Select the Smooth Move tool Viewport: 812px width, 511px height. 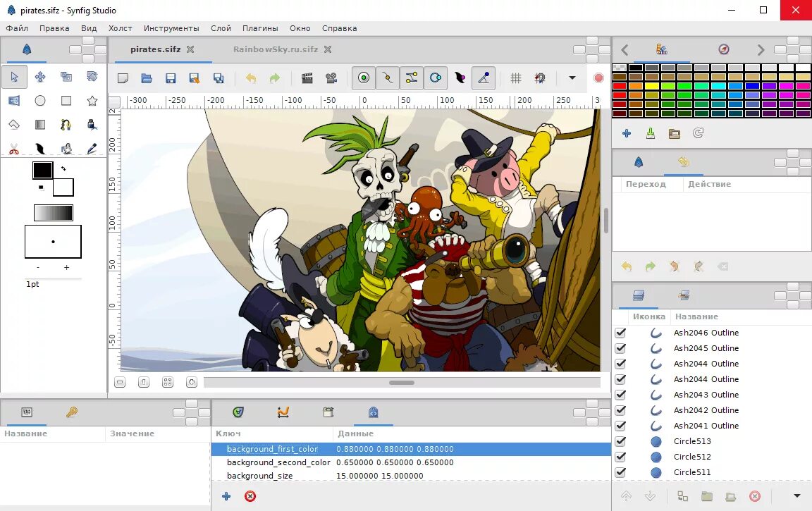click(x=40, y=77)
